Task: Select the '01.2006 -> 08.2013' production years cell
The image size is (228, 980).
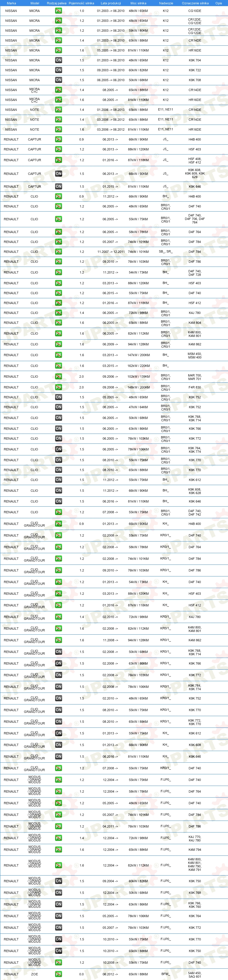Action: click(111, 110)
